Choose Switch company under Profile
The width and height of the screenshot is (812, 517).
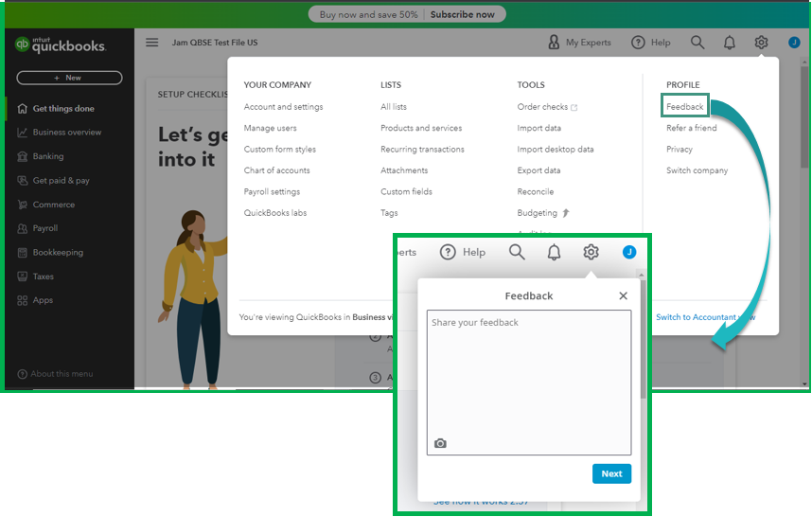tap(697, 170)
